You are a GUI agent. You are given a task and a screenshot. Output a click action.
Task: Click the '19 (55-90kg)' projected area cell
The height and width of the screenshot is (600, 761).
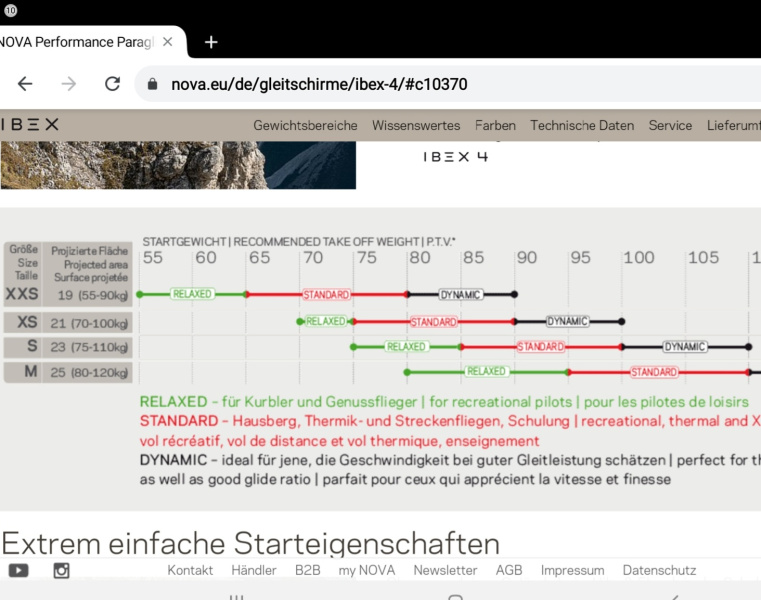pos(93,295)
